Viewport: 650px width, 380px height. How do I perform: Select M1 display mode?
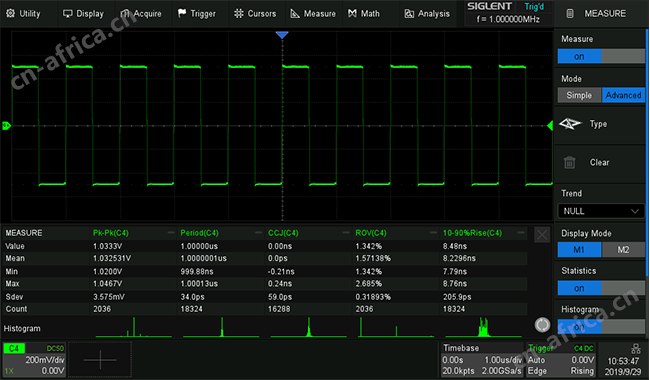point(579,249)
